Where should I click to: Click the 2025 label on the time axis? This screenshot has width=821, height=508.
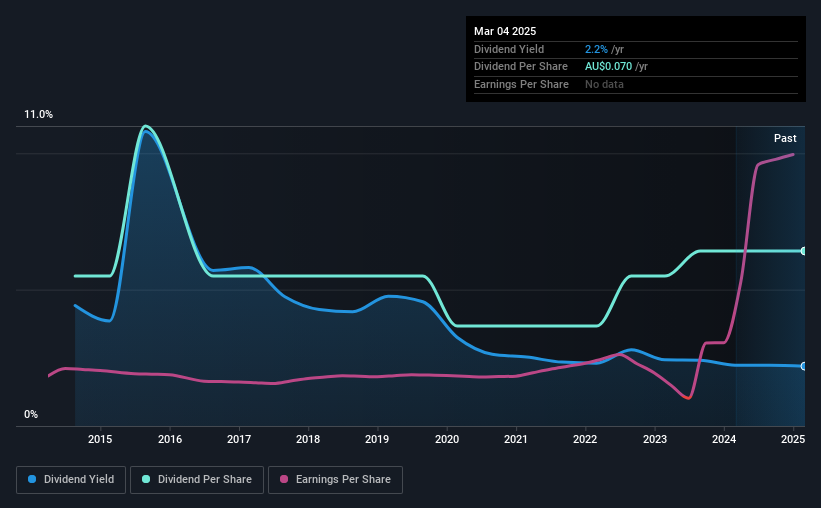(793, 439)
